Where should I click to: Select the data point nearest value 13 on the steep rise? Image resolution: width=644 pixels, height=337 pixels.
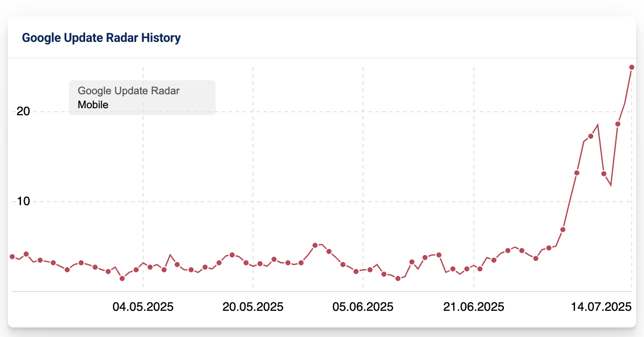[577, 173]
